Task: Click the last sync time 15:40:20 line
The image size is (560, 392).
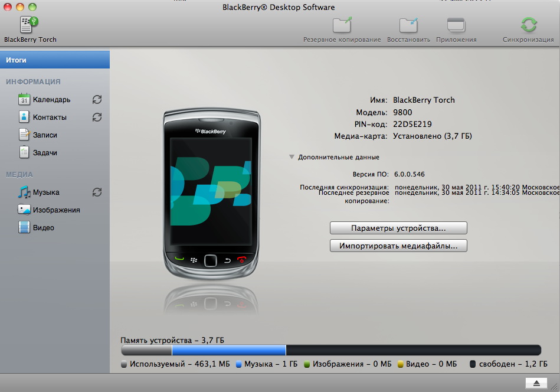Action: (x=477, y=187)
